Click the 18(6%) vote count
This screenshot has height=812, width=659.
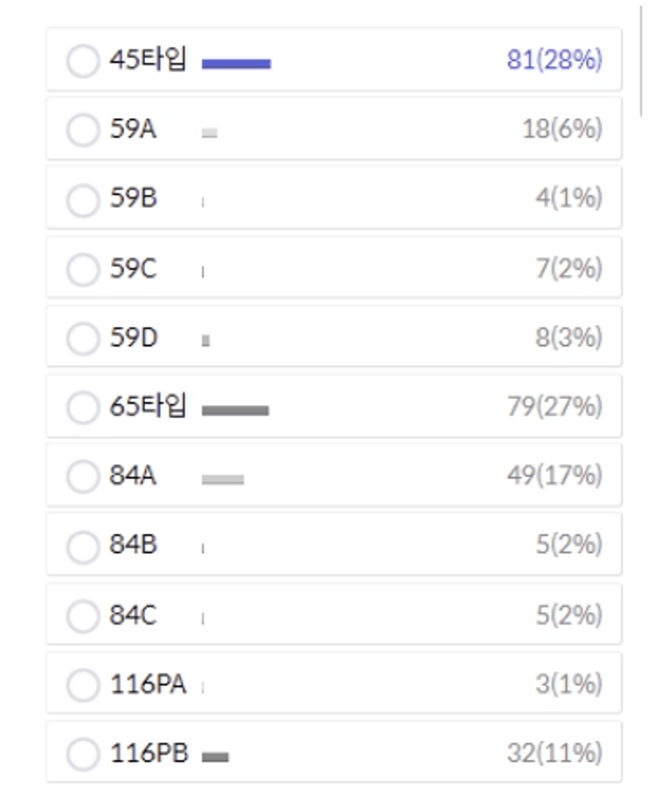pyautogui.click(x=563, y=128)
